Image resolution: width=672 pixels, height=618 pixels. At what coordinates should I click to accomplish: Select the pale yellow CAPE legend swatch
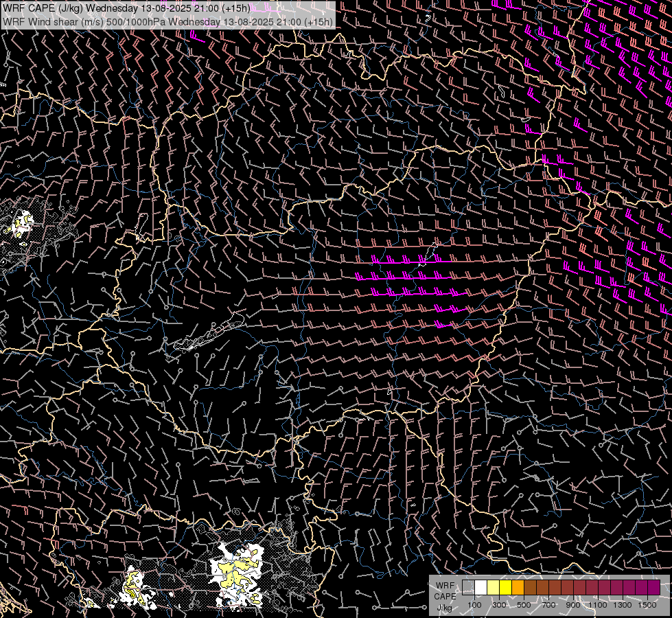pyautogui.click(x=494, y=588)
